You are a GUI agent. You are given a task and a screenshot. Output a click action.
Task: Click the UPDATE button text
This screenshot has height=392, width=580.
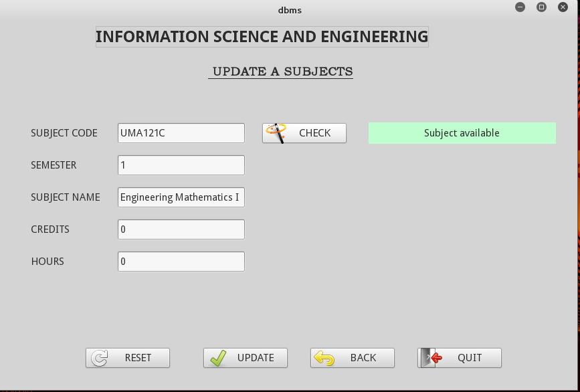tap(256, 358)
